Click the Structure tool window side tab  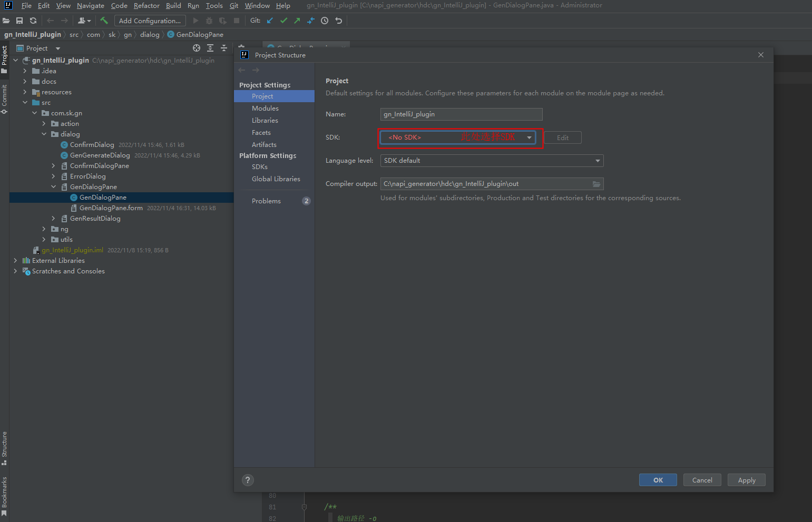(4, 448)
